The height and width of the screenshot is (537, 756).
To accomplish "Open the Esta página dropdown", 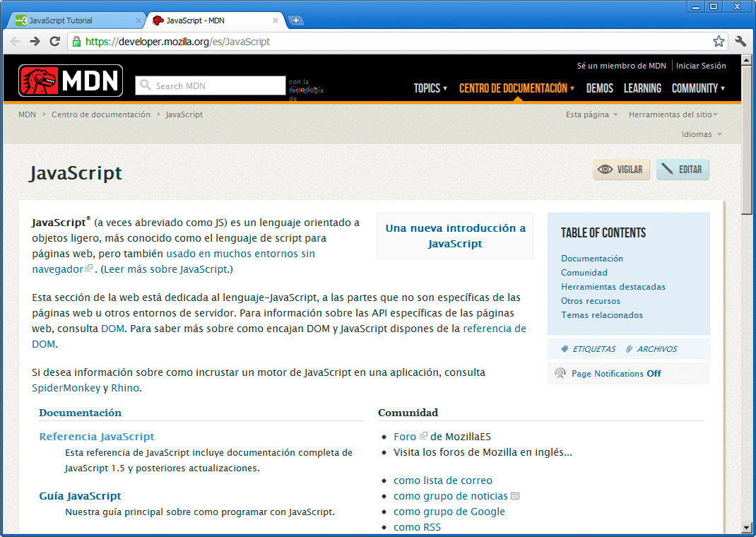I will pos(591,114).
